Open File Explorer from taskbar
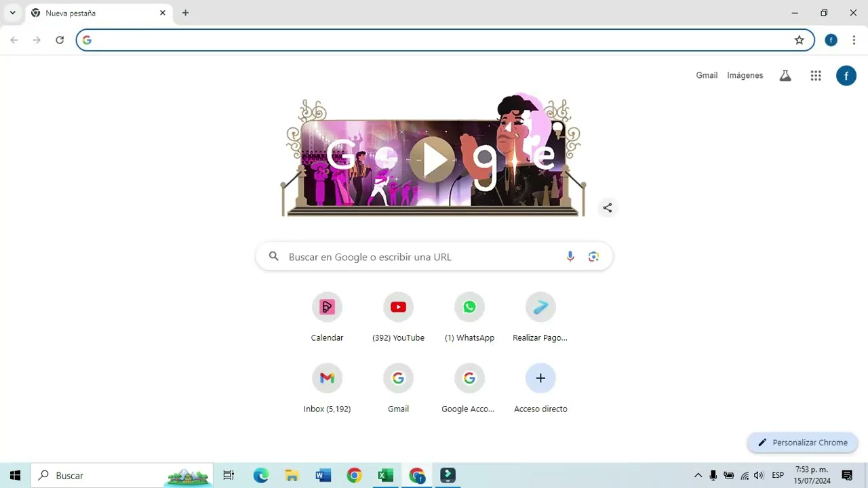This screenshot has height=488, width=868. pos(292,476)
